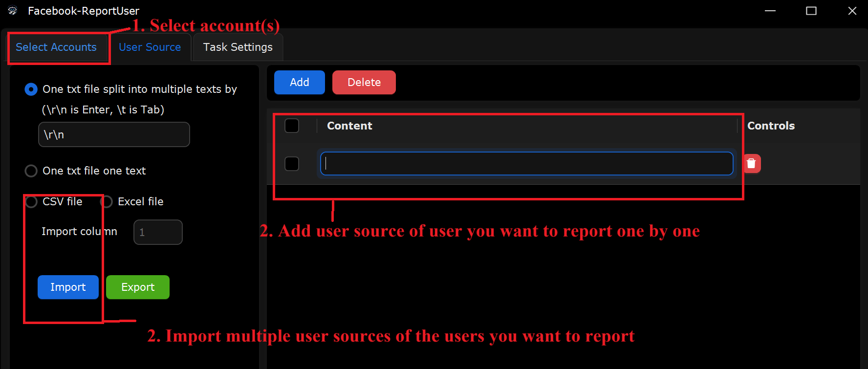The width and height of the screenshot is (868, 369).
Task: Click the Content column header
Action: (x=349, y=126)
